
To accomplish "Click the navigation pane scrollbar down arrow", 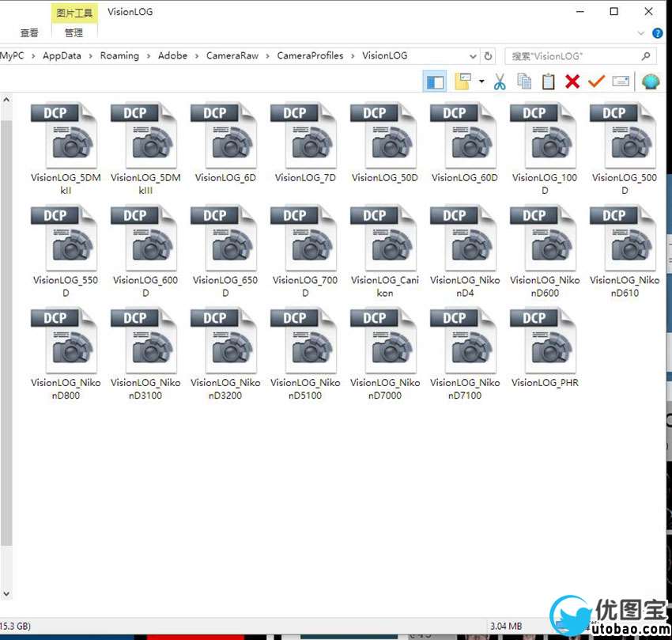I will 6,593.
